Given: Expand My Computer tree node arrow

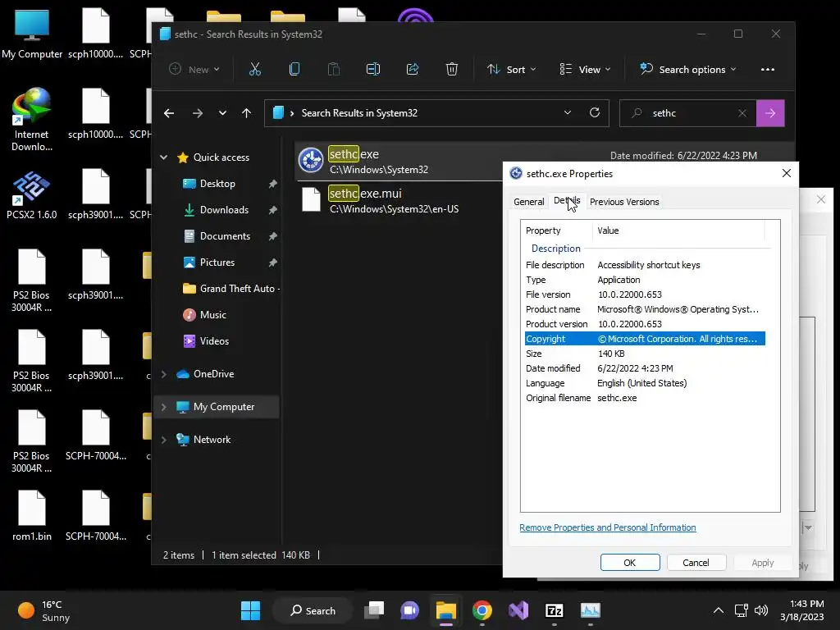Looking at the screenshot, I should point(164,407).
